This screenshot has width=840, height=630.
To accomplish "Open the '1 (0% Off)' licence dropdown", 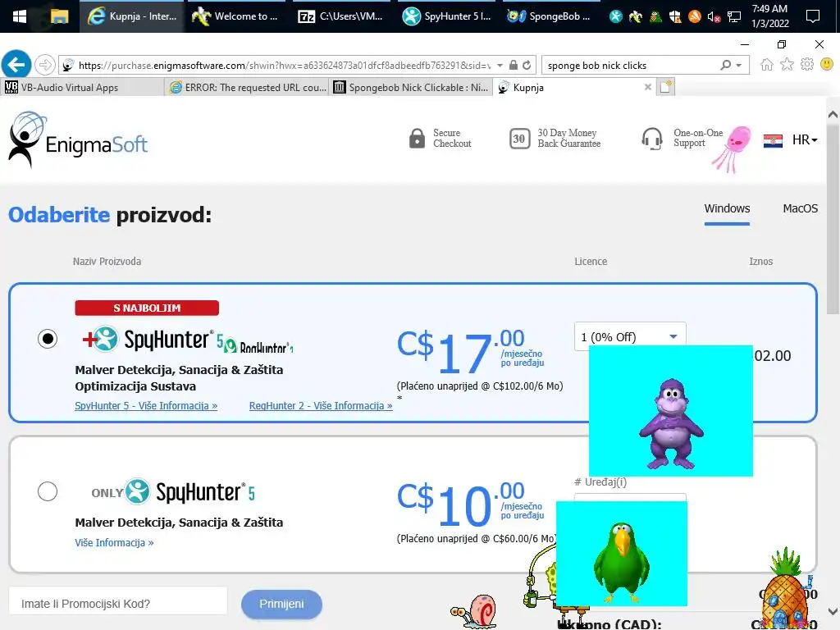I will (630, 336).
